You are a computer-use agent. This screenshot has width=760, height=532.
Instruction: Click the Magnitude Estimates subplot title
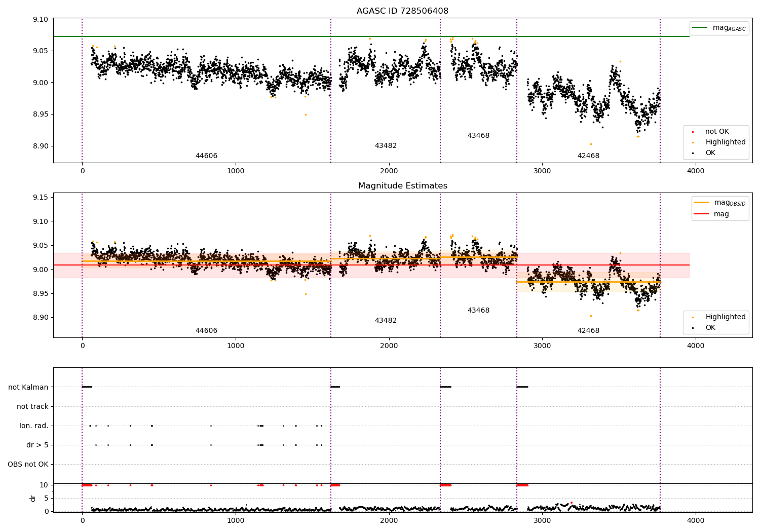click(402, 186)
